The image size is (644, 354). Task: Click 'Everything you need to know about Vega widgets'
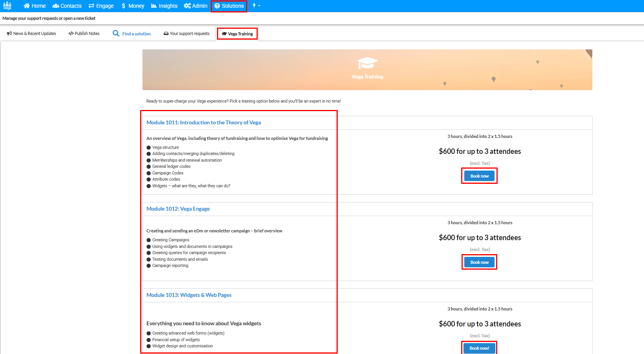click(x=204, y=323)
